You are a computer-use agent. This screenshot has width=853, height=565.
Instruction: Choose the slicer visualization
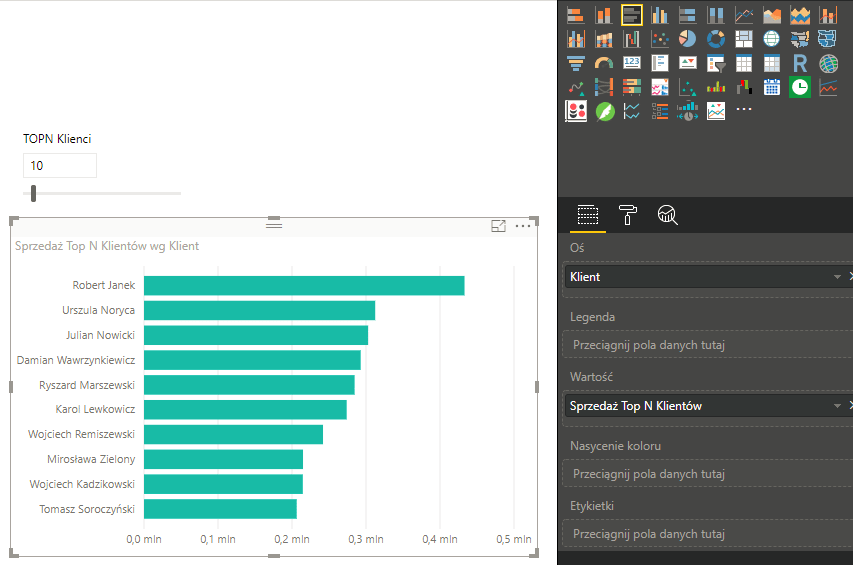pyautogui.click(x=716, y=64)
